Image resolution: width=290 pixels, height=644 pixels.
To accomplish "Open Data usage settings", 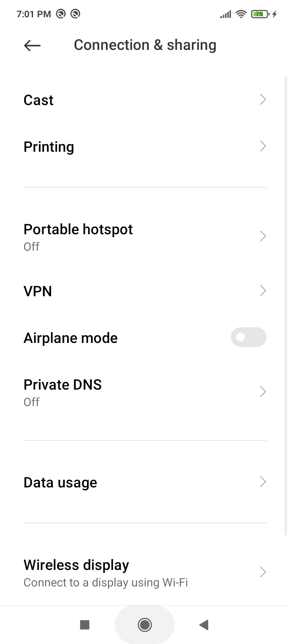I will click(145, 482).
